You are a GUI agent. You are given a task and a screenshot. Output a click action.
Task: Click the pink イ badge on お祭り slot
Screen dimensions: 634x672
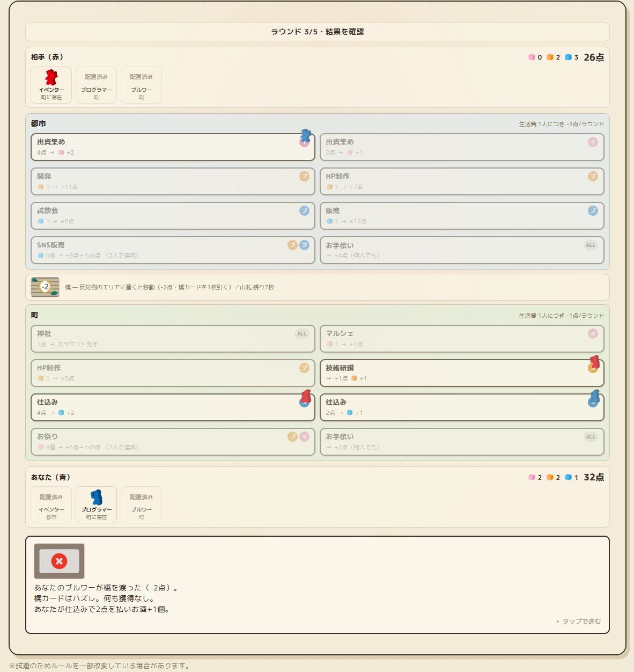point(304,436)
